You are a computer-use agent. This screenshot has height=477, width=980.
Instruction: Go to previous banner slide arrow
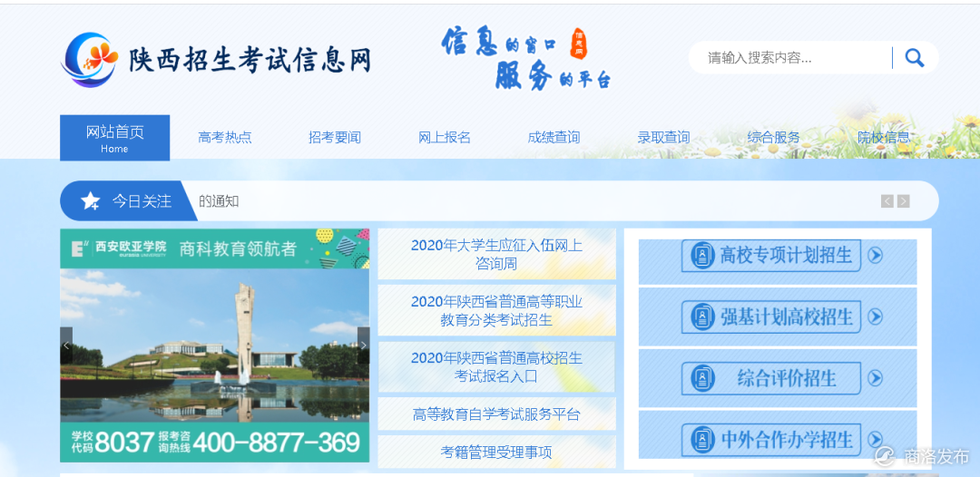pyautogui.click(x=66, y=346)
